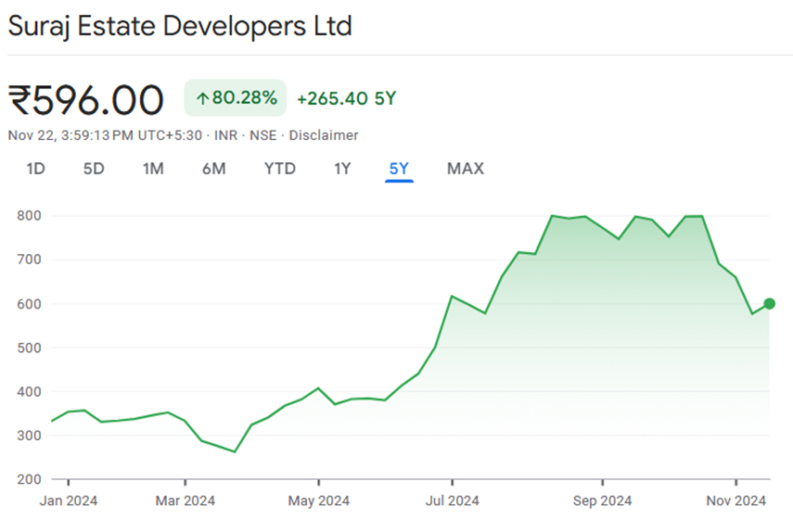Click the 200 y-axis label

click(x=29, y=479)
